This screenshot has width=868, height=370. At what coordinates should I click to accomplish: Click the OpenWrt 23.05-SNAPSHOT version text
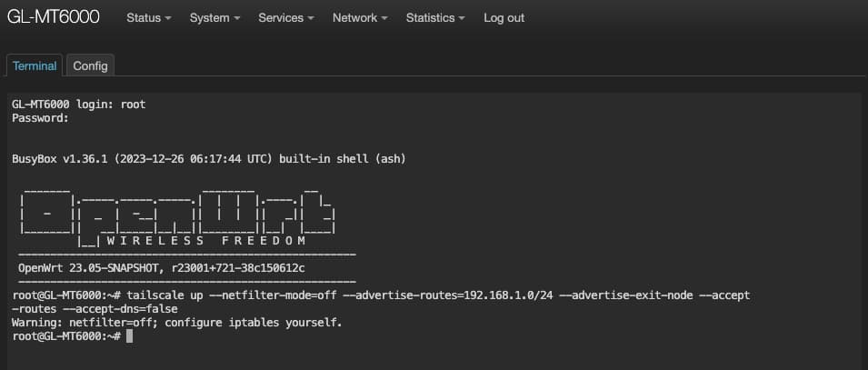(161, 268)
